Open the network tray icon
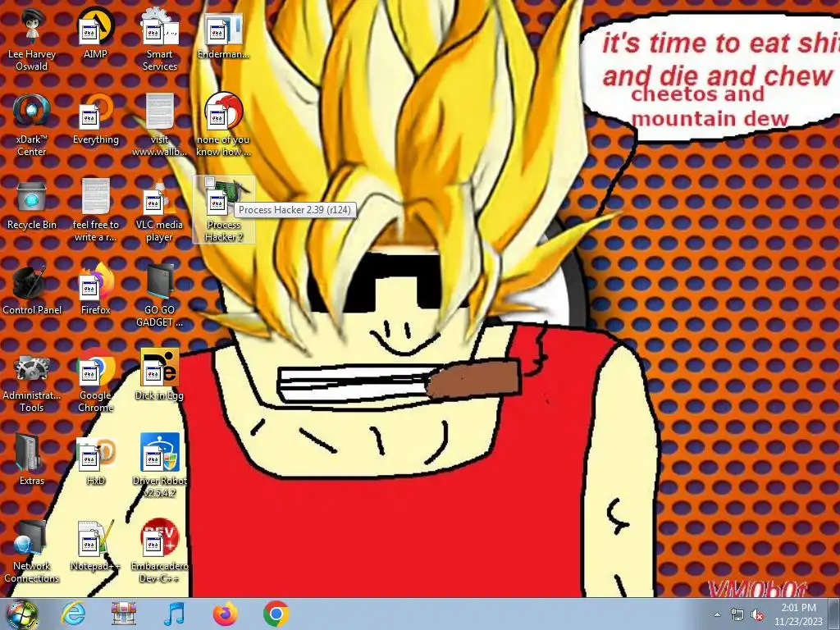Screen dimensions: 840x630 [737, 614]
